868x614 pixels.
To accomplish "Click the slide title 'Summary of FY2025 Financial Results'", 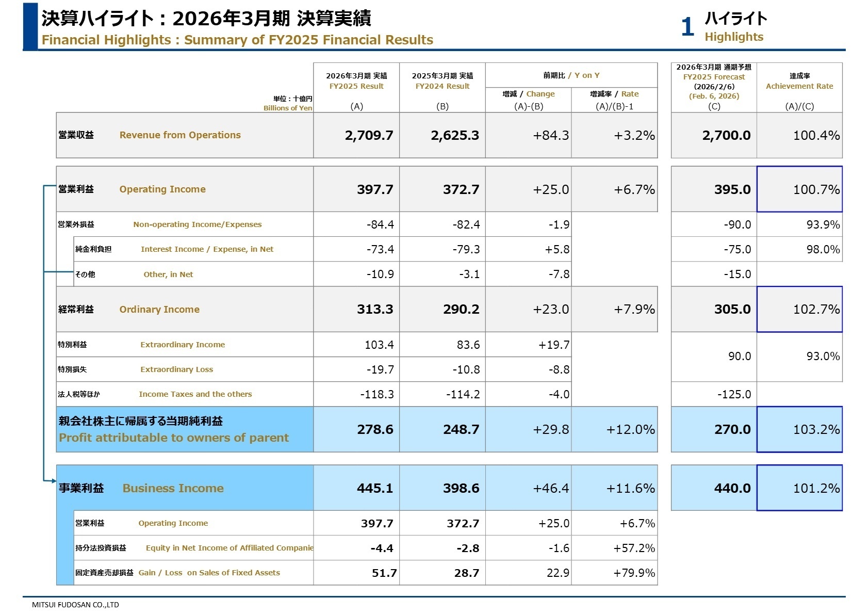I will tap(308, 40).
